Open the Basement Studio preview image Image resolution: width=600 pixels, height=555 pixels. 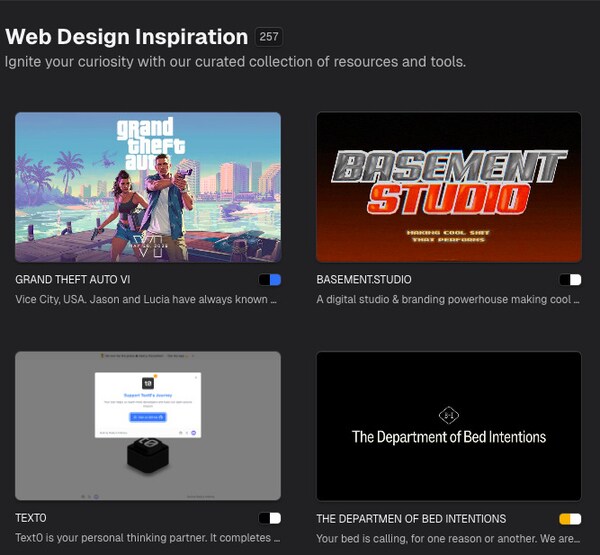click(x=448, y=187)
